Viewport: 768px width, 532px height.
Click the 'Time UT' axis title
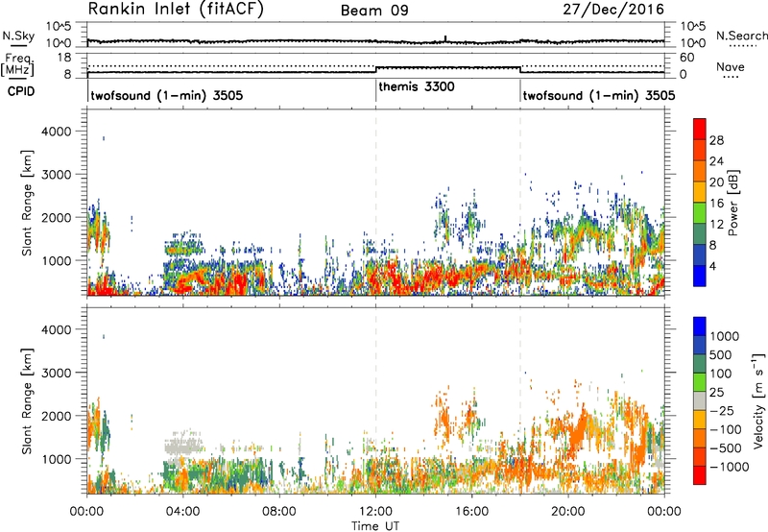click(x=375, y=526)
